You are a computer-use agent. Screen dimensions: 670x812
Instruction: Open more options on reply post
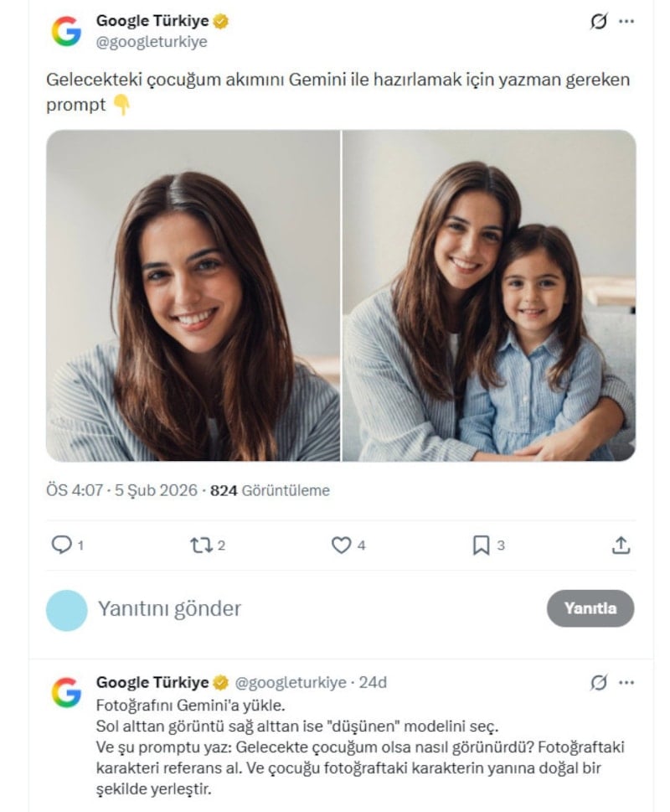pyautogui.click(x=626, y=682)
